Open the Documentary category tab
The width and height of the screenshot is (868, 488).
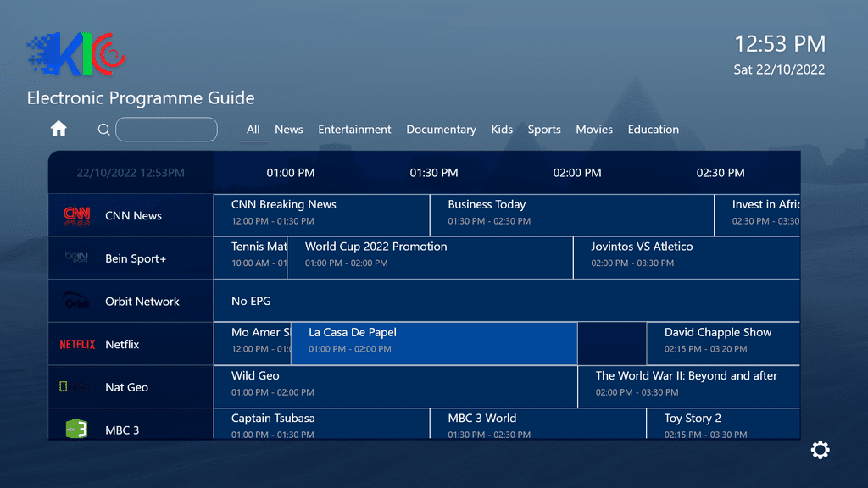441,130
